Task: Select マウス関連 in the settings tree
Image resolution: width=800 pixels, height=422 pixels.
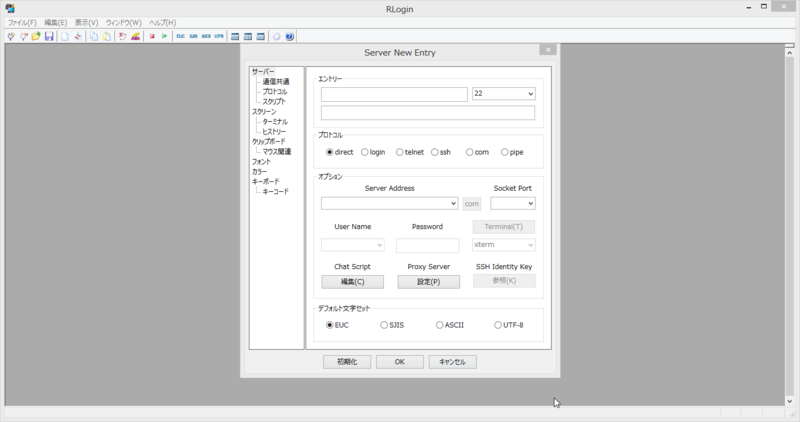Action: tap(277, 152)
